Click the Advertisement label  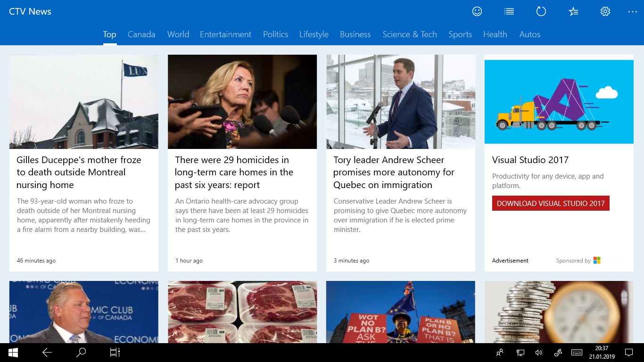510,261
